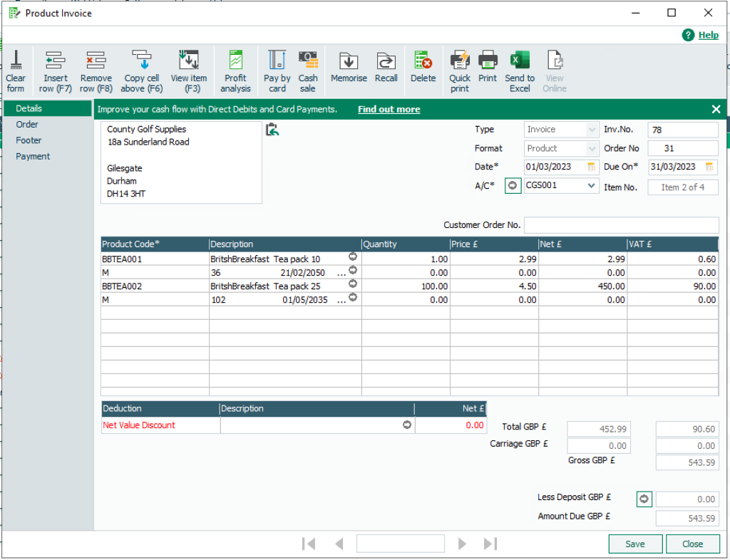
Task: Go to the previous record
Action: [x=339, y=544]
